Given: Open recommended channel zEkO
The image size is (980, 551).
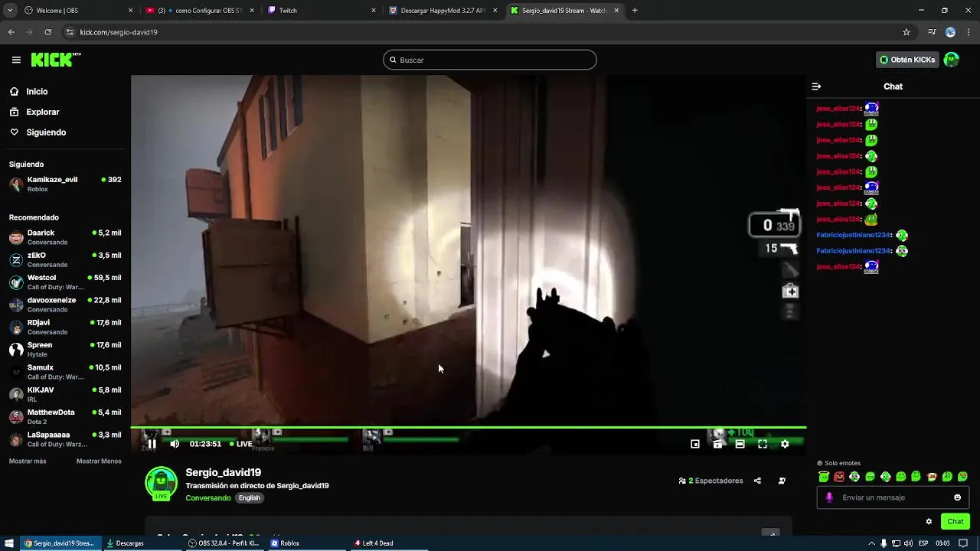Looking at the screenshot, I should 65,259.
